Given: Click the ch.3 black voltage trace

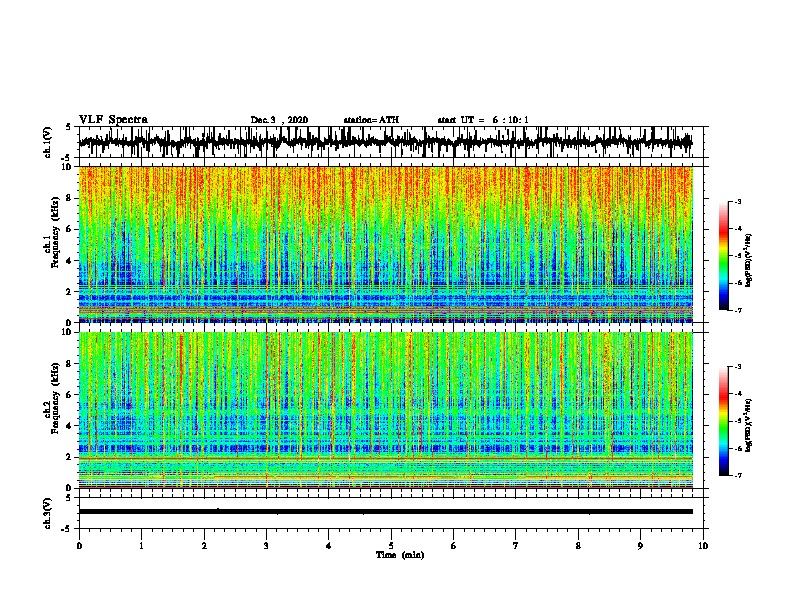Looking at the screenshot, I should point(385,512).
